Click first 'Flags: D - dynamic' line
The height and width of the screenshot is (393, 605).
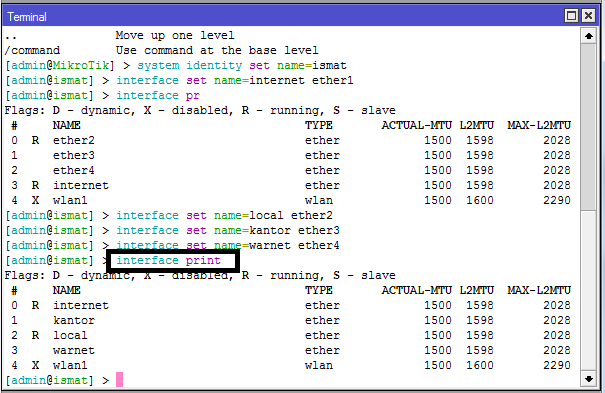[x=200, y=110]
